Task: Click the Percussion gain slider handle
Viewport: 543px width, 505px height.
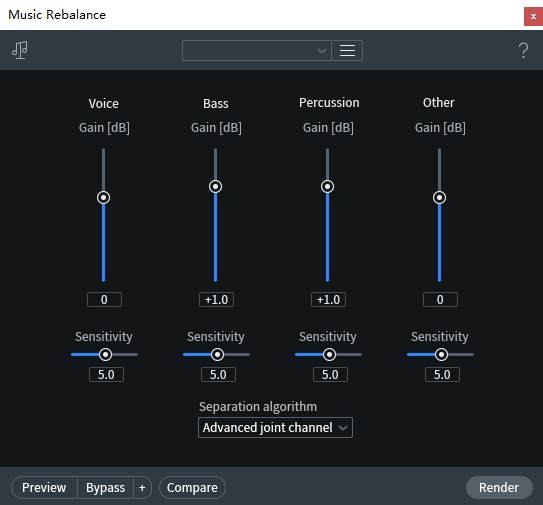Action: point(328,187)
